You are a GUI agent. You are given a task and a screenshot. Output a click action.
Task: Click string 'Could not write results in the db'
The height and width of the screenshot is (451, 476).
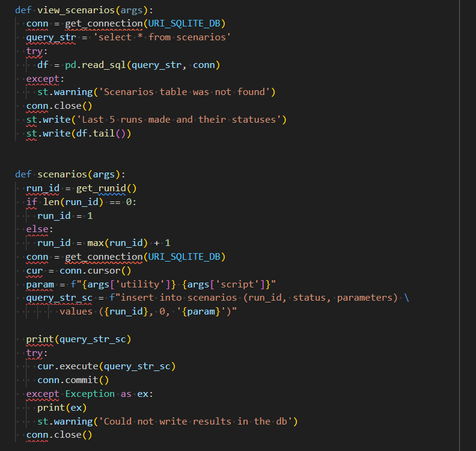click(195, 422)
